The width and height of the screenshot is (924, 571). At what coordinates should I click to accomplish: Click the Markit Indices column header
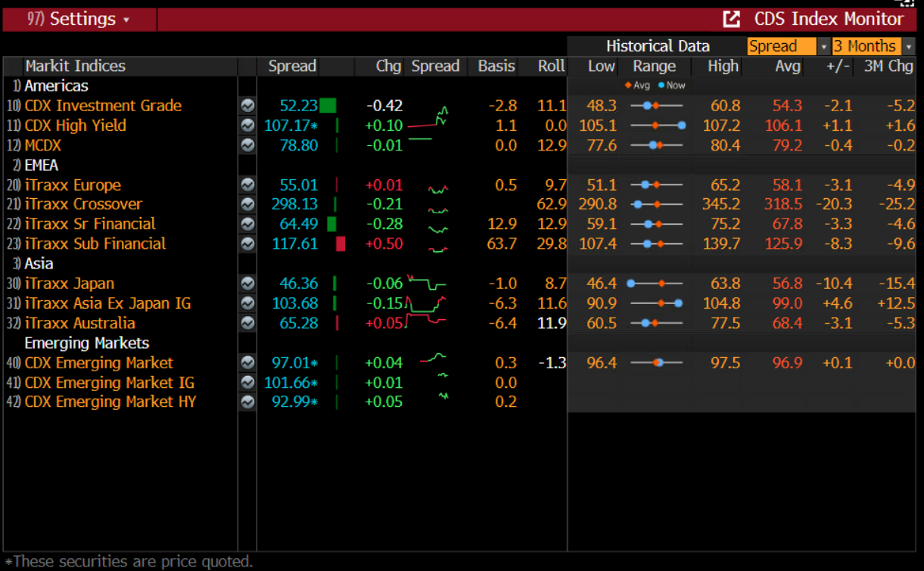click(x=75, y=67)
